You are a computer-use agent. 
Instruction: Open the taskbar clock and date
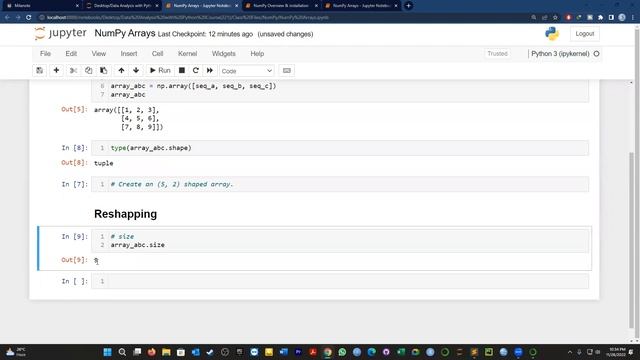pyautogui.click(x=616, y=352)
